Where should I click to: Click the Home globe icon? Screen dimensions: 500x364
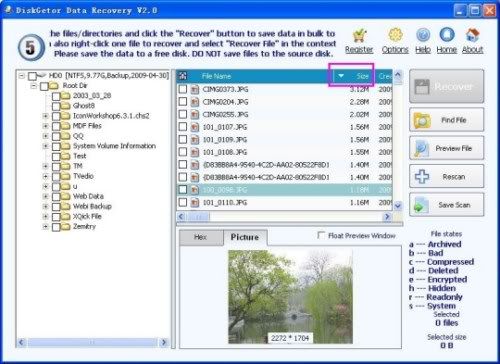click(447, 35)
